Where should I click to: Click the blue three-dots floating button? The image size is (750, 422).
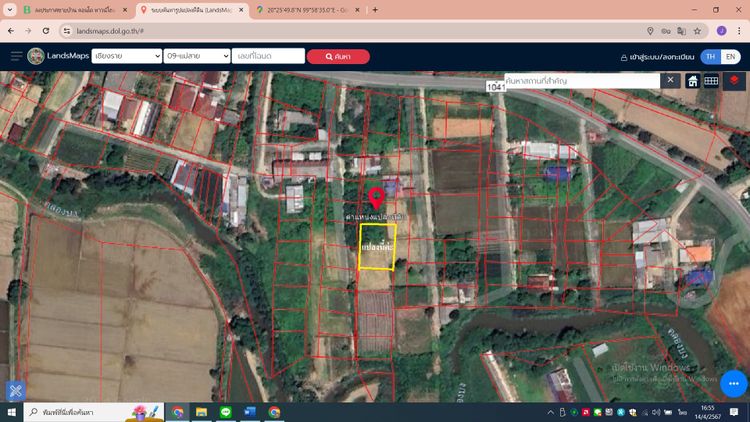733,384
